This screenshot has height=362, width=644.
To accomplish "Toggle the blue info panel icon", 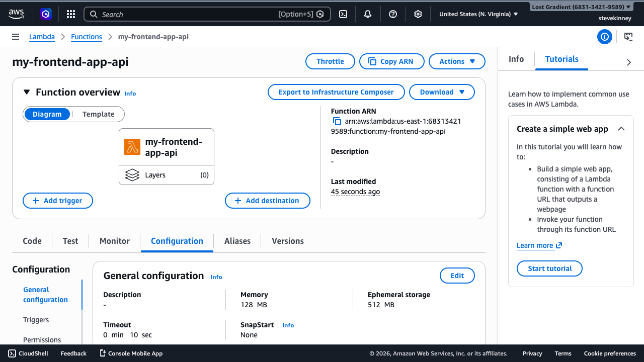I will (x=604, y=37).
